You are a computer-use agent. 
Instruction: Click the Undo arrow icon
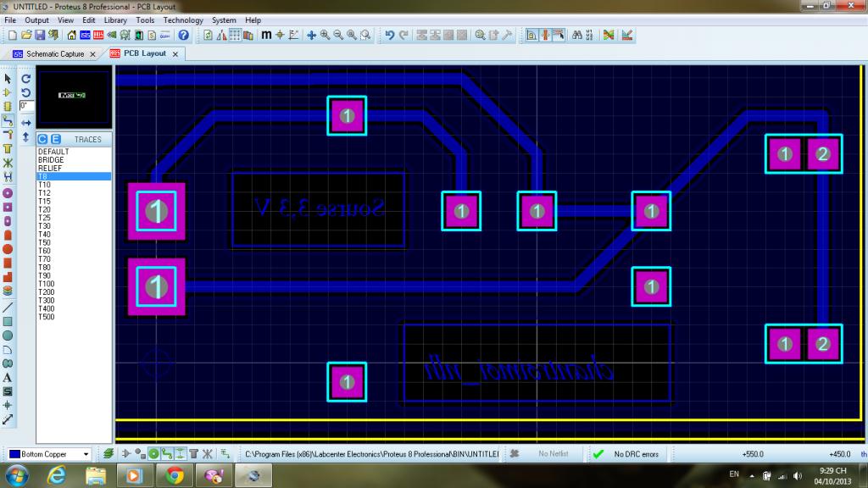pyautogui.click(x=389, y=36)
